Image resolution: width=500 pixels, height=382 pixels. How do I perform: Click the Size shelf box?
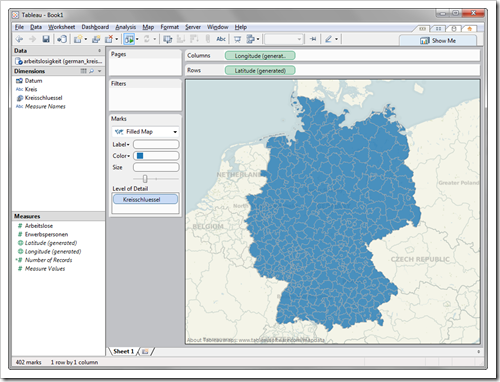156,167
